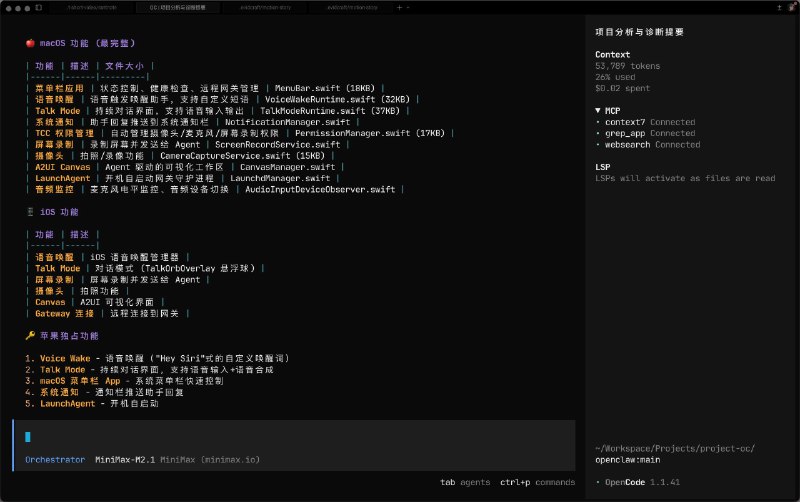Click '菜单栏应用' row label in macOS table
Screen dimensions: 800x502
coord(59,88)
